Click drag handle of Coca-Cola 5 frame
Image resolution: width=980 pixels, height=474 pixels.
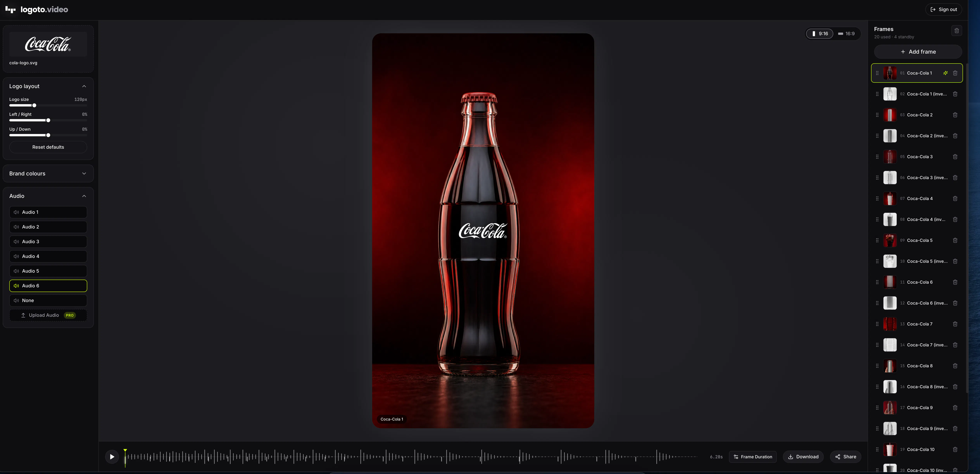(877, 240)
